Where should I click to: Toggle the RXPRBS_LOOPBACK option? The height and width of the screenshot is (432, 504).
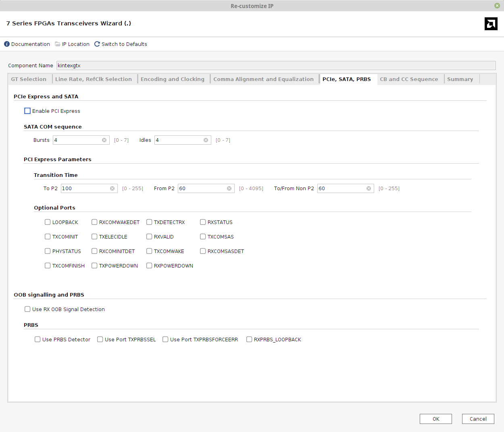pos(249,339)
